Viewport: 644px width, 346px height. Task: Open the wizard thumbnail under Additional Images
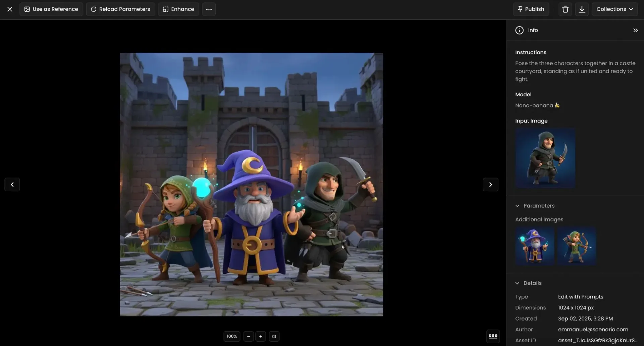pyautogui.click(x=534, y=246)
